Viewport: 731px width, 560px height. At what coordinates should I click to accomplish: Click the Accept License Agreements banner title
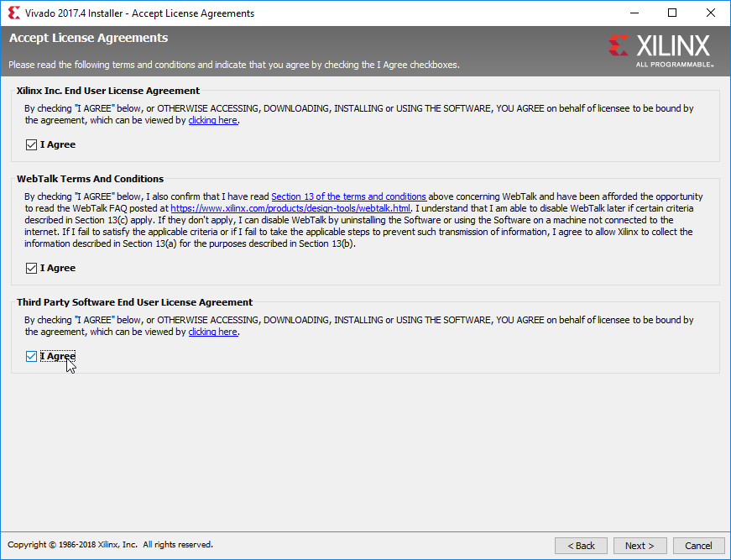pyautogui.click(x=89, y=39)
